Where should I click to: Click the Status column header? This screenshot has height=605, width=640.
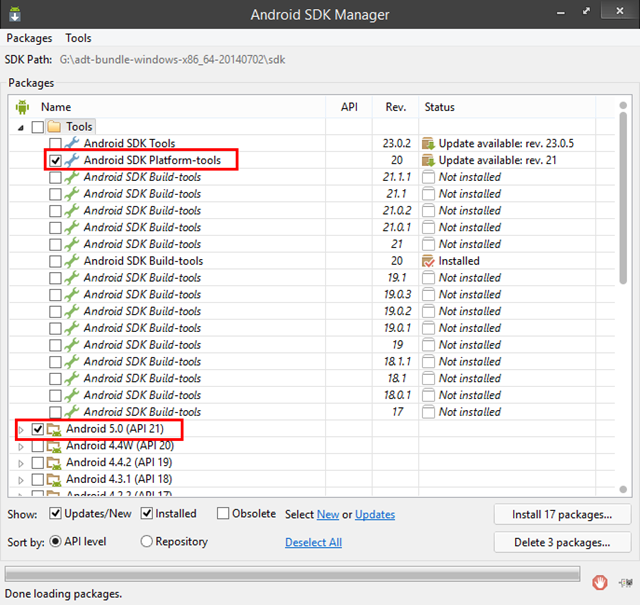(439, 107)
